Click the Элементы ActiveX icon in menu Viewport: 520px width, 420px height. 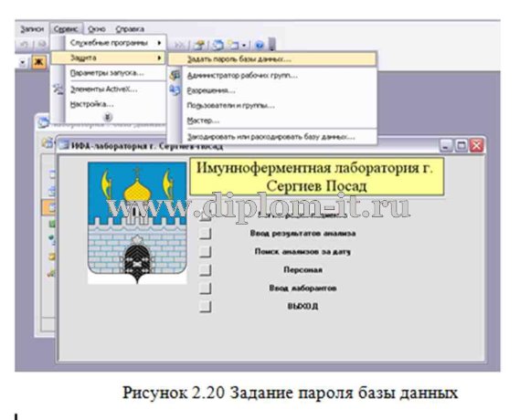tap(58, 89)
